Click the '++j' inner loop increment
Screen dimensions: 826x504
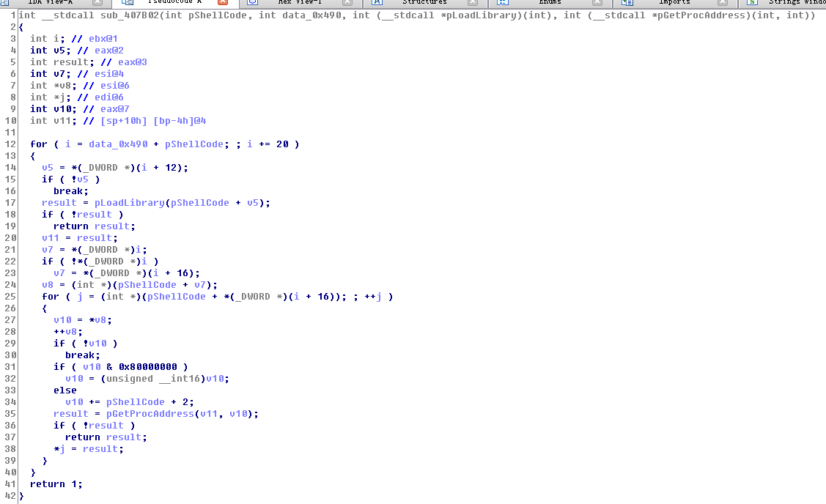coord(373,297)
